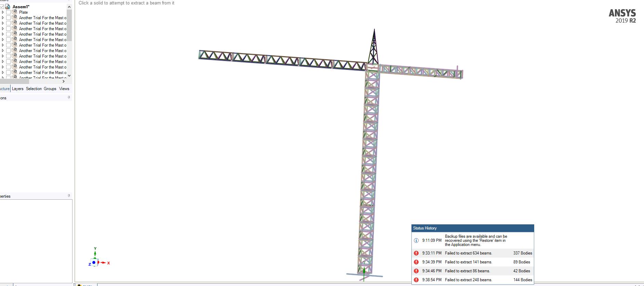Click the long jib truss of the crane

click(282, 60)
